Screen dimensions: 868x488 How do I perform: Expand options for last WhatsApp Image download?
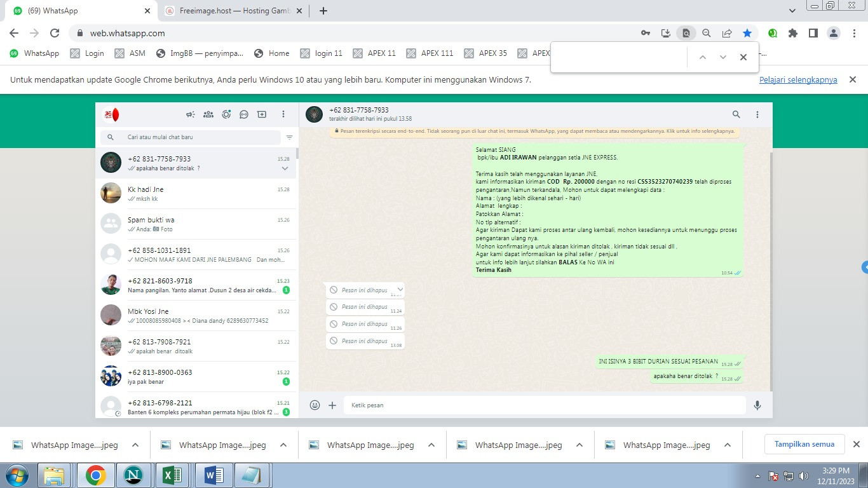(728, 445)
